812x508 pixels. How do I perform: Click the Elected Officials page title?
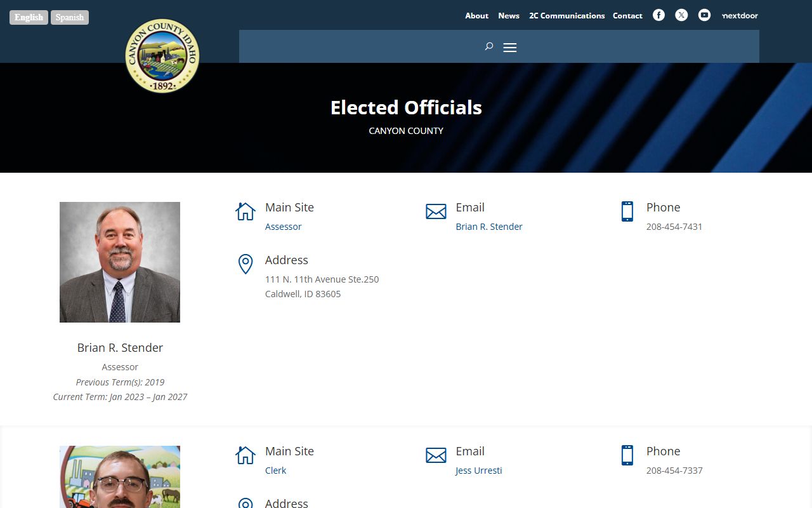point(406,107)
